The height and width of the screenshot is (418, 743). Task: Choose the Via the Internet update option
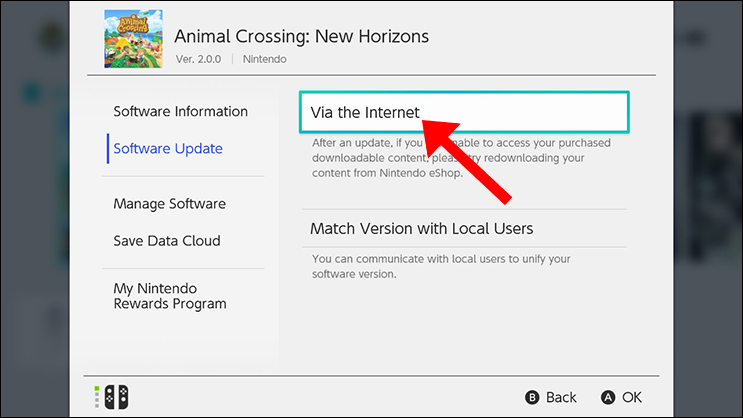click(464, 112)
